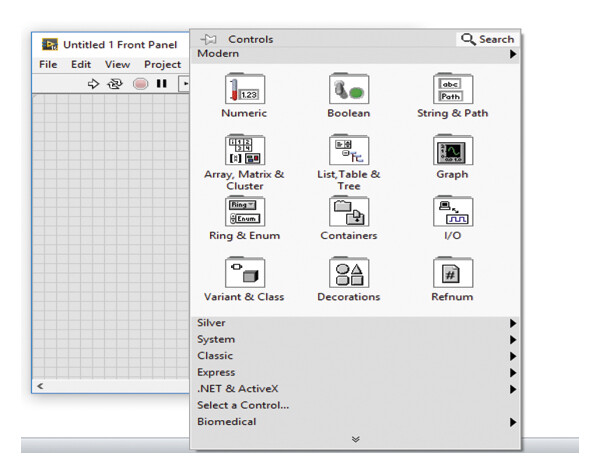Expand the Express category arrow
Image resolution: width=600 pixels, height=474 pixels.
(x=513, y=373)
